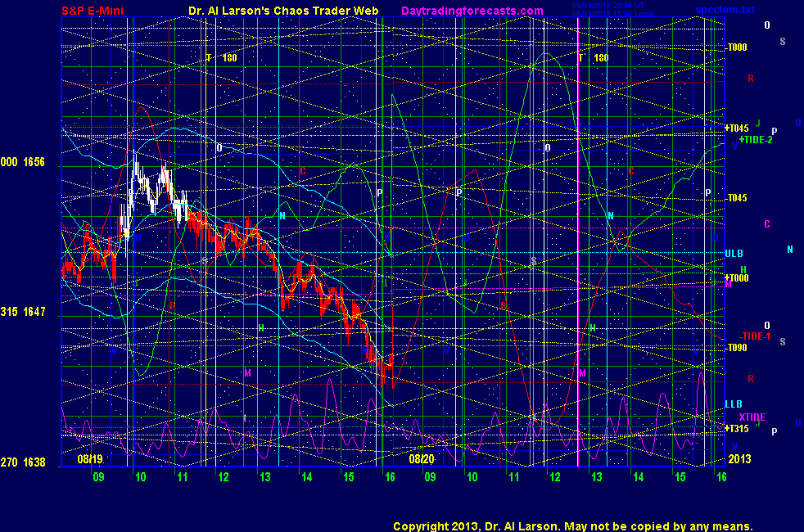Click the red "-TIDE-1" label
This screenshot has height=532, width=804.
[755, 336]
